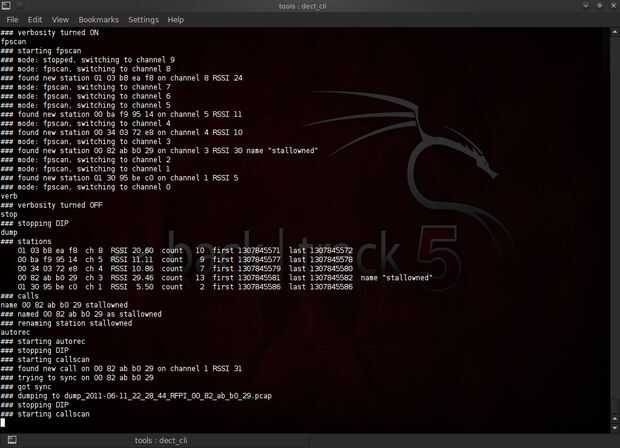Close the dect_cli terminal window
620x448 pixels.
click(614, 6)
